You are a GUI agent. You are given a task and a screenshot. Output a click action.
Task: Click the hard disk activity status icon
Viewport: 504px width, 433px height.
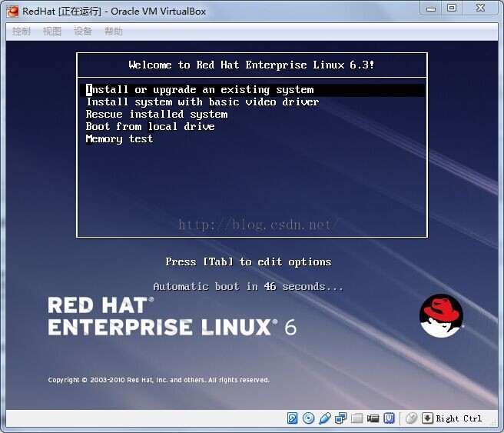click(x=292, y=418)
